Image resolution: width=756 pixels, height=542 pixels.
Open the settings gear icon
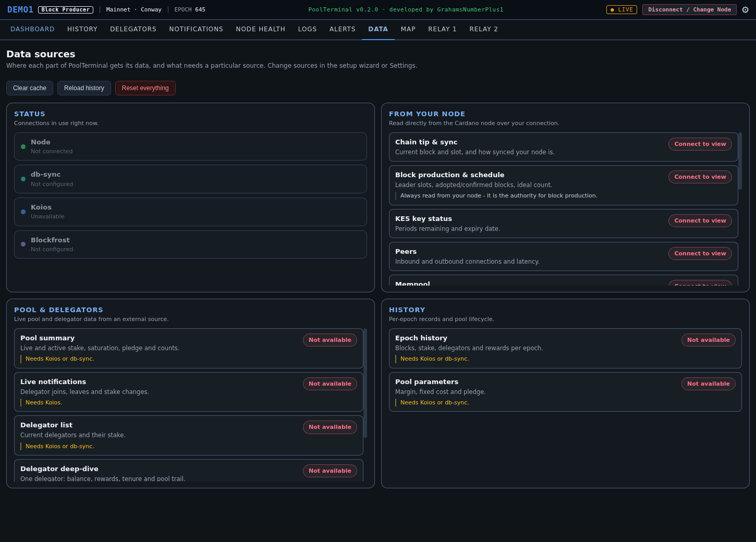(x=745, y=10)
